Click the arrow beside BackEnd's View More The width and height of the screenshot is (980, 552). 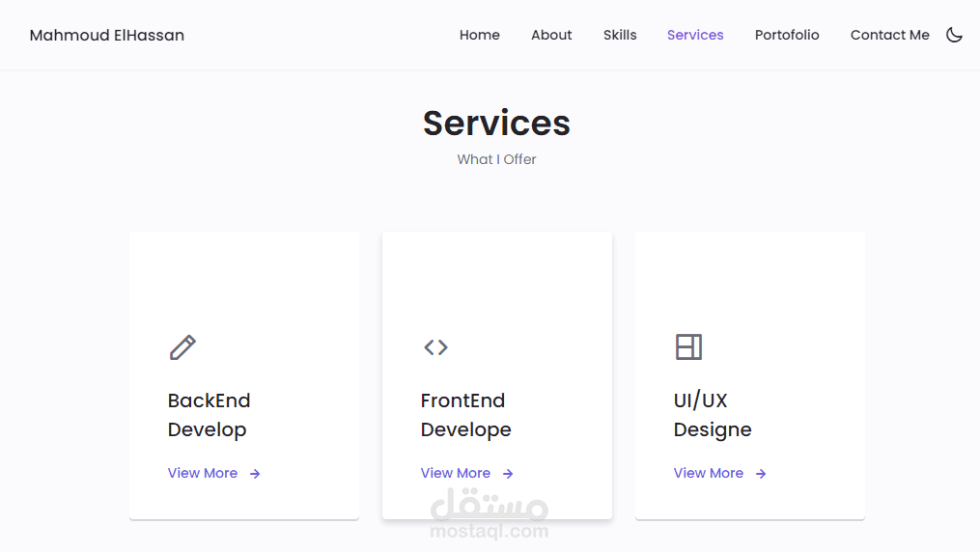coord(255,474)
